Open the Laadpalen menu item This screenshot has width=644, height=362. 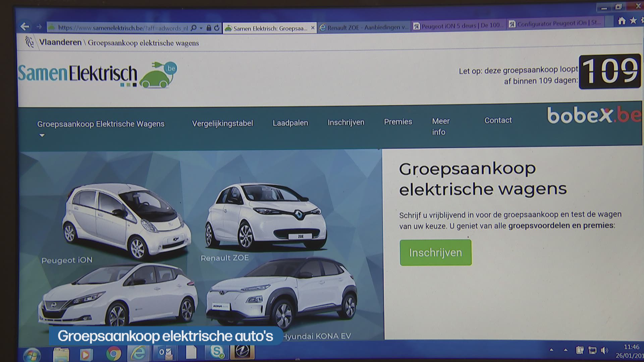(x=290, y=123)
